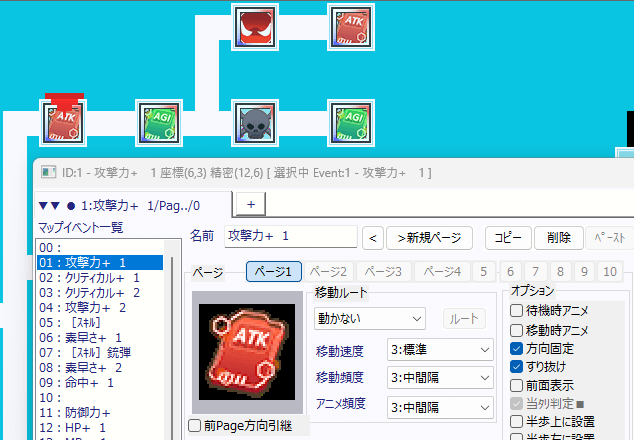Select the ATK event with red marker
The width and height of the screenshot is (634, 440).
pyautogui.click(x=62, y=122)
